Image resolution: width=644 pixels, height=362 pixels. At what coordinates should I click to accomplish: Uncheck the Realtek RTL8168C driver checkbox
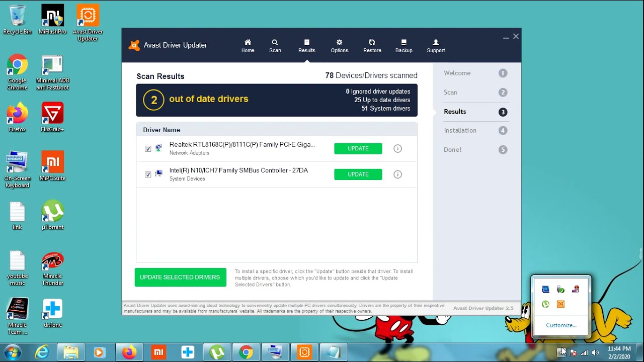[148, 149]
